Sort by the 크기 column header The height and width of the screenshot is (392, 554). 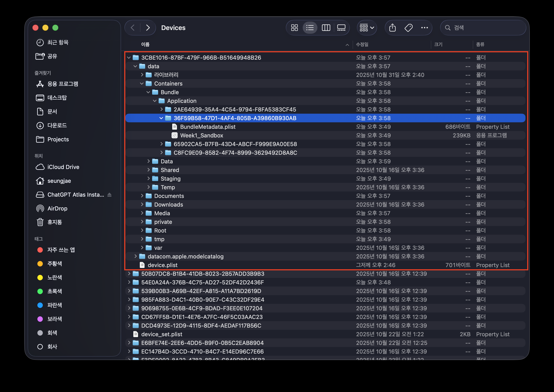(x=438, y=45)
